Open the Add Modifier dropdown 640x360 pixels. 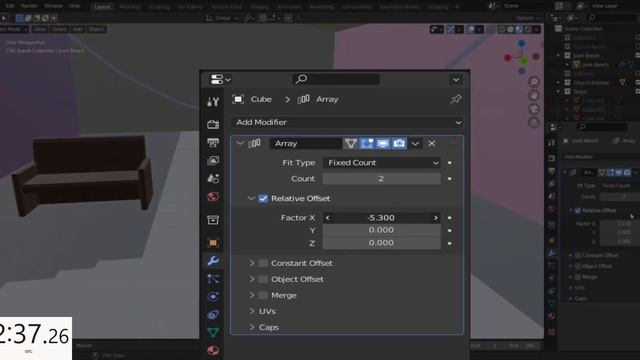(348, 122)
